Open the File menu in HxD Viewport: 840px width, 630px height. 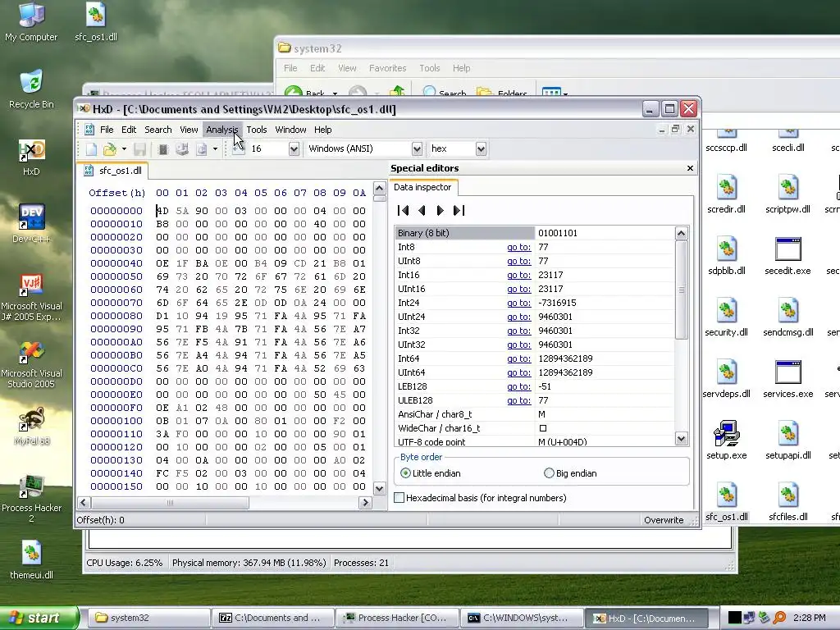pos(107,130)
